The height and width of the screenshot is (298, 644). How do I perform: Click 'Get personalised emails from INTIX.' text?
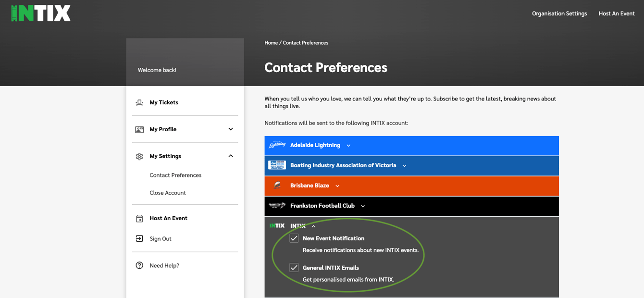point(348,280)
